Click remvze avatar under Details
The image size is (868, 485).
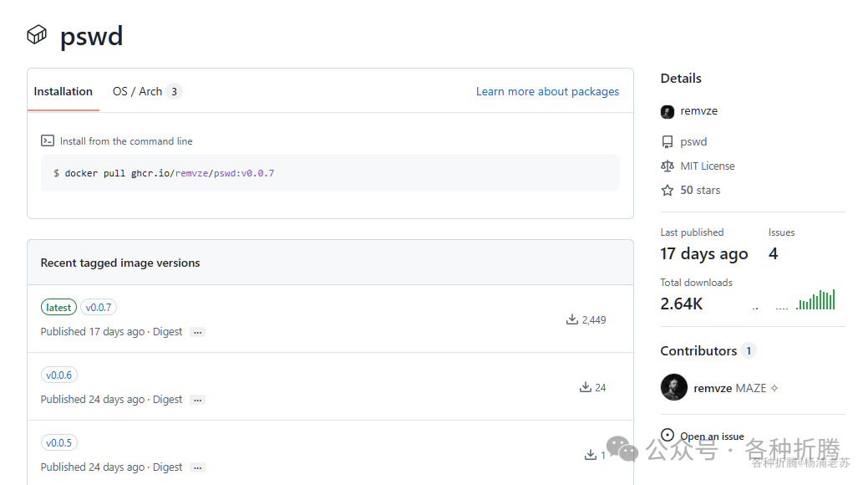(667, 111)
